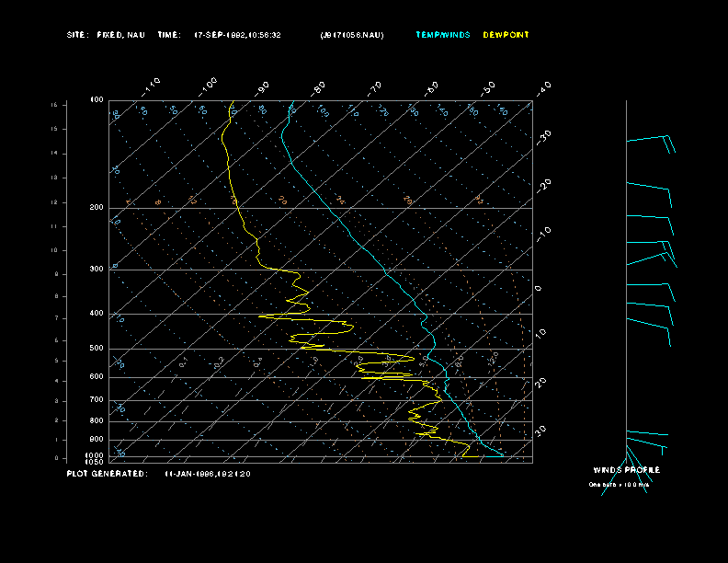728x563 pixels.
Task: Click the 400 pressure level label
Action: point(97,313)
